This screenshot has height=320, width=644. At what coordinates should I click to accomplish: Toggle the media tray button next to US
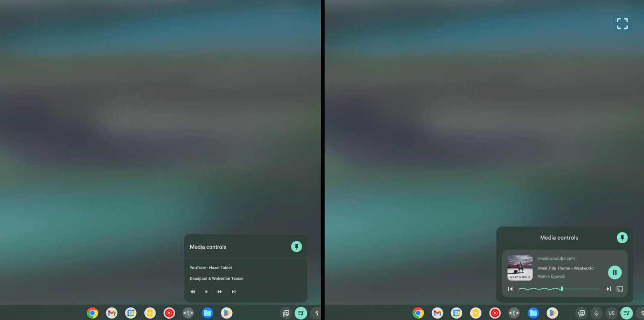point(626,313)
